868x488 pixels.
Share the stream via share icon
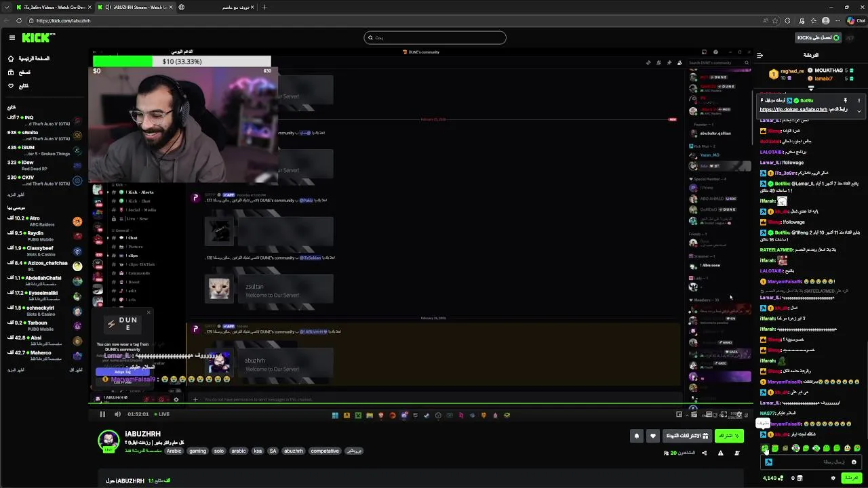[x=704, y=453]
